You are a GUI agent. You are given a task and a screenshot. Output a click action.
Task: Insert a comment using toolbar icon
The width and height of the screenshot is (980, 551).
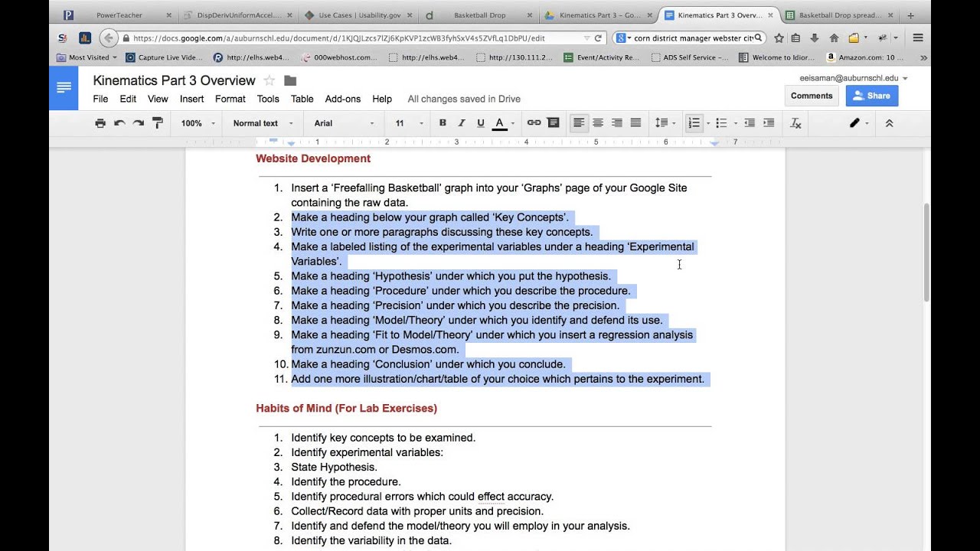tap(553, 123)
